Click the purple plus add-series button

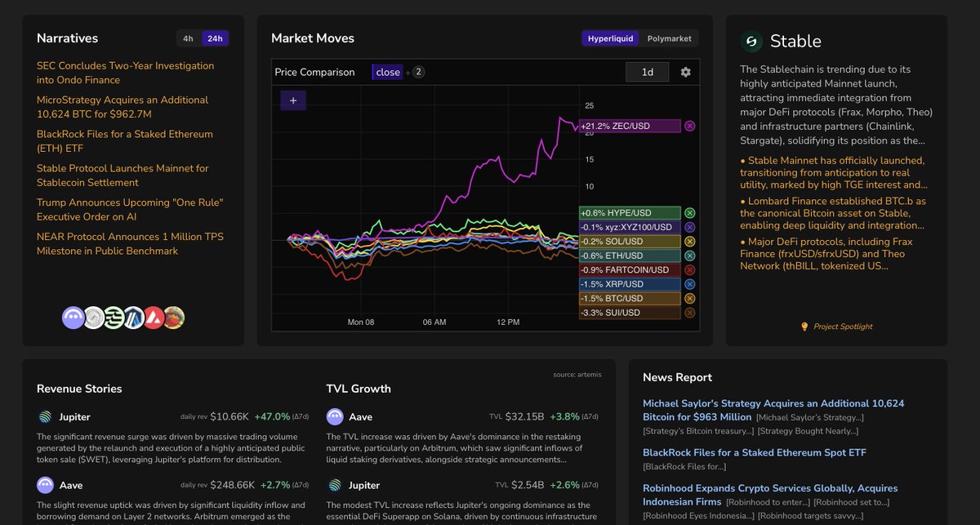tap(293, 100)
